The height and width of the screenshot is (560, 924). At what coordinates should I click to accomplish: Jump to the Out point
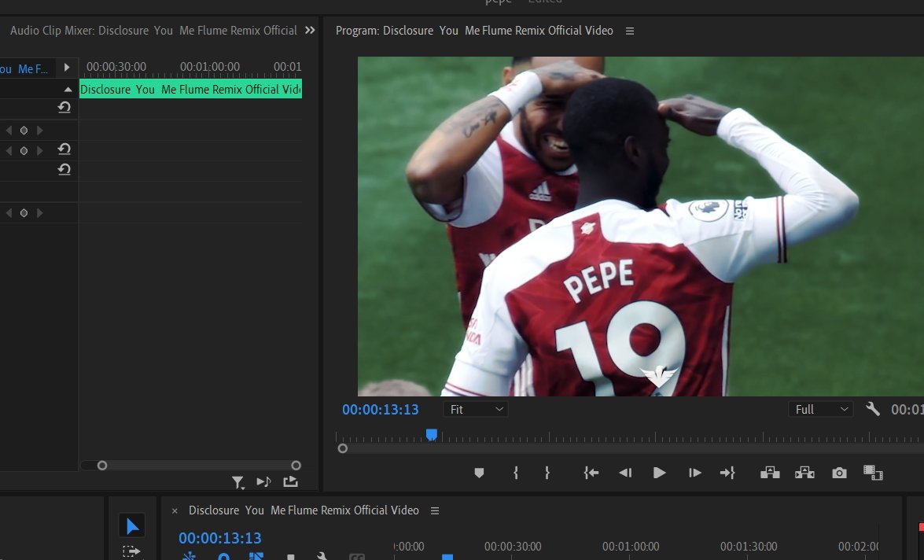[727, 473]
